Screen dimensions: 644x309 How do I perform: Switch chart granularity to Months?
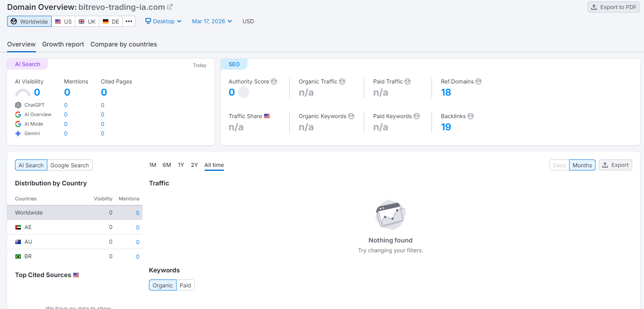pos(582,165)
